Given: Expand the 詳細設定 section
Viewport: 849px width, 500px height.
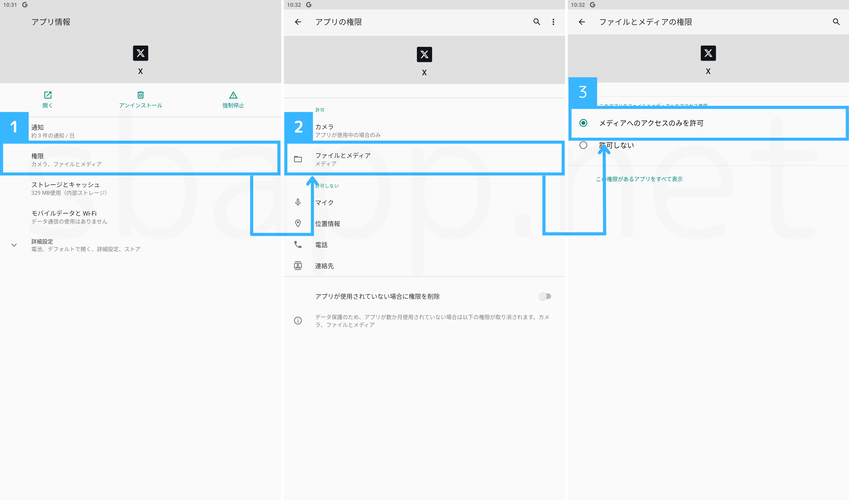Looking at the screenshot, I should (x=14, y=245).
